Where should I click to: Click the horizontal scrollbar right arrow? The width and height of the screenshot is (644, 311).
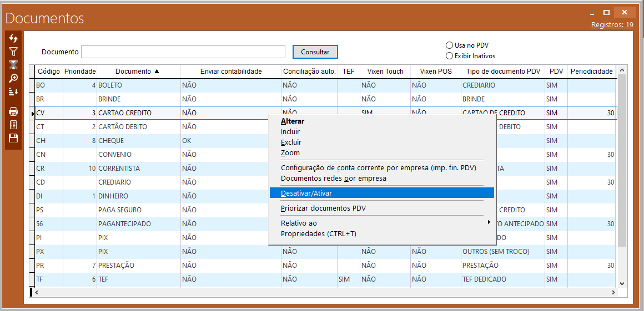pos(613,292)
